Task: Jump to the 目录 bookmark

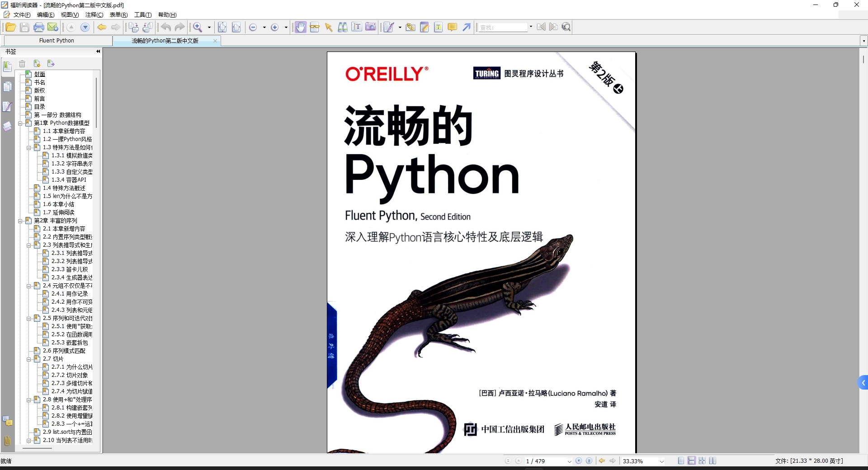Action: (x=39, y=107)
